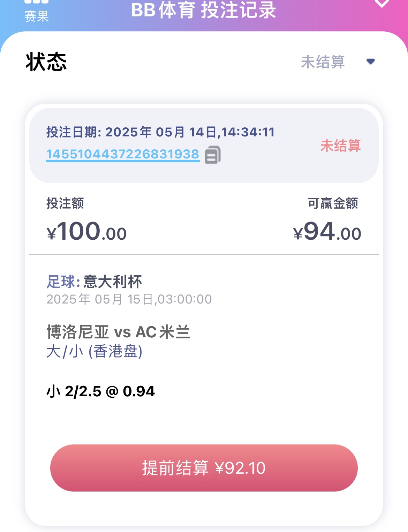The height and width of the screenshot is (532, 408).
Task: Tap the 大/小 (香港盘) market type
Action: tap(95, 351)
